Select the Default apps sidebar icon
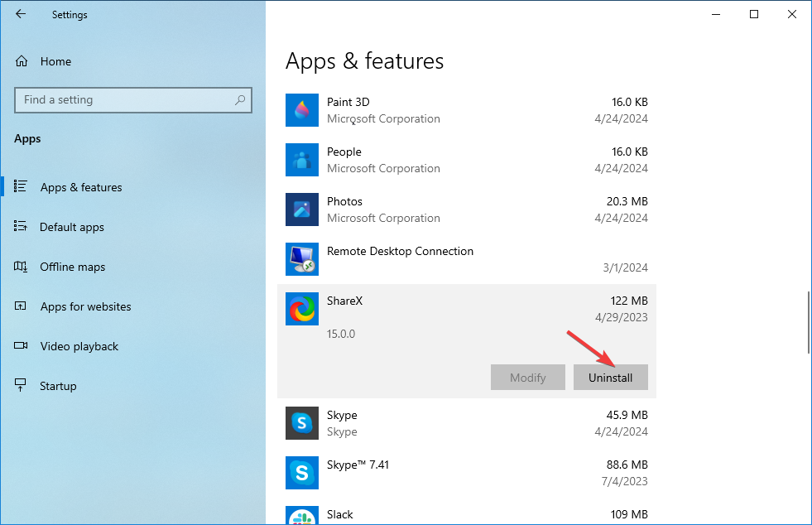 click(20, 227)
